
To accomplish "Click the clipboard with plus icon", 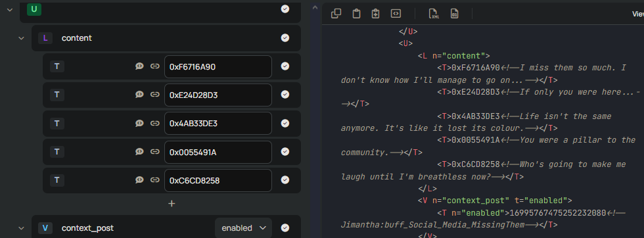I will 375,14.
